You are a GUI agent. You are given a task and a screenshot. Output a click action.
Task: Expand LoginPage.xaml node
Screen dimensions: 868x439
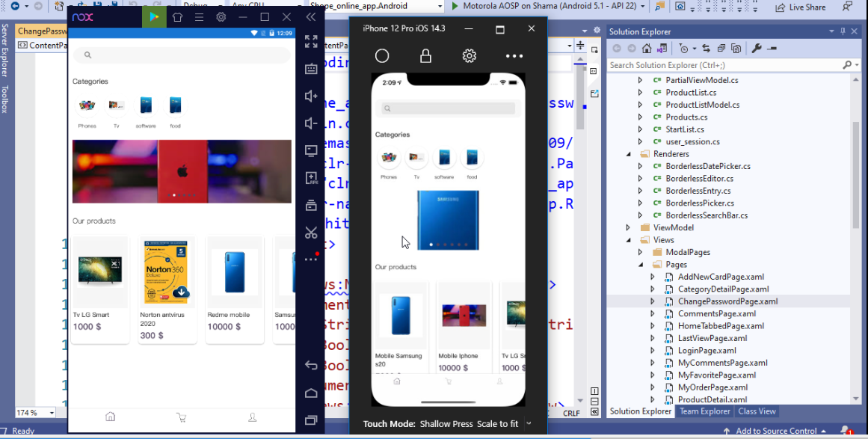[652, 351]
